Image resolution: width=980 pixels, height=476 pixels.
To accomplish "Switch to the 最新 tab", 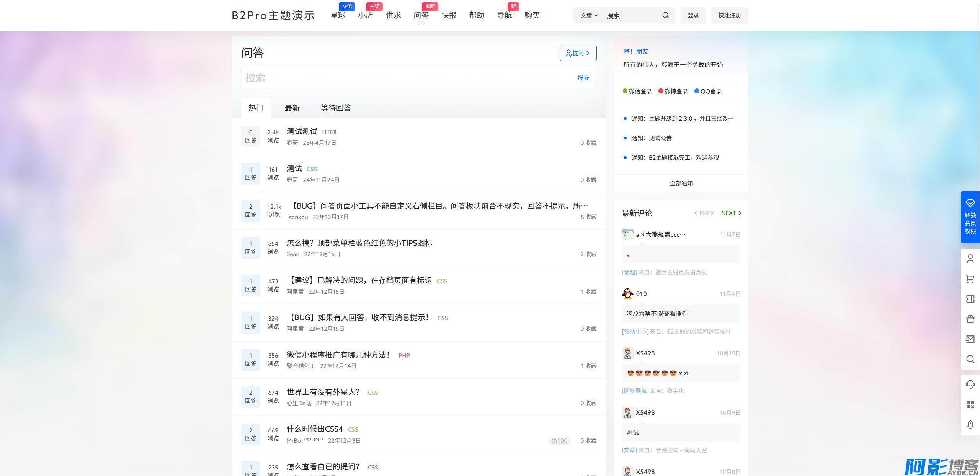I will (x=292, y=108).
